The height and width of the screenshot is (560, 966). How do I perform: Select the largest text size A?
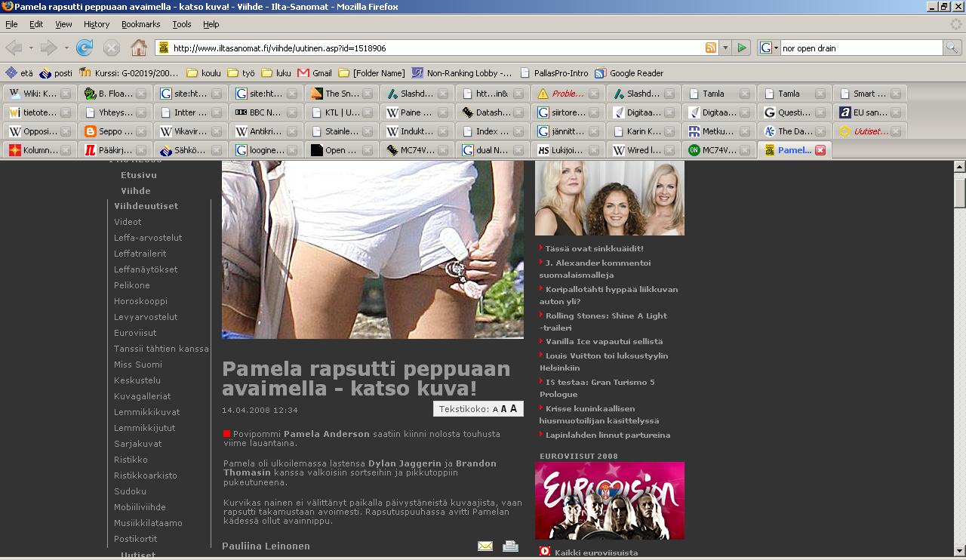[513, 408]
